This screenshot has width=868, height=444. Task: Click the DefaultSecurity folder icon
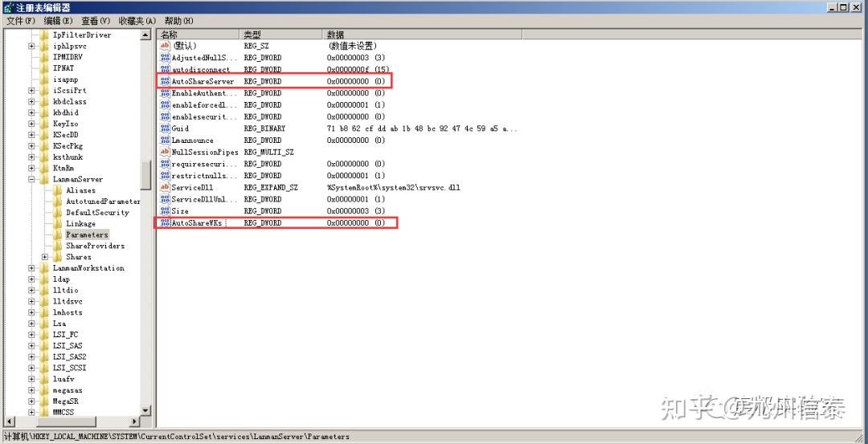pos(58,212)
